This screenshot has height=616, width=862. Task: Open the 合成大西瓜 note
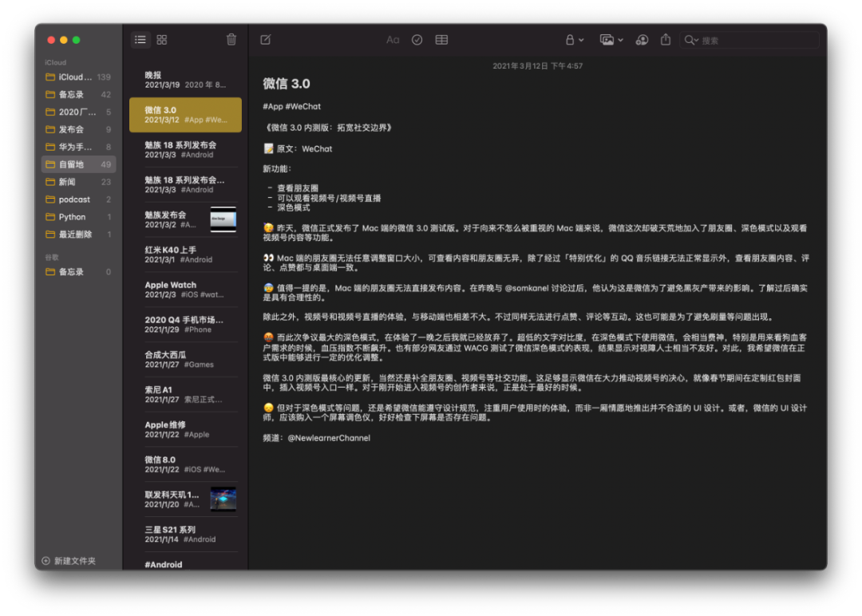pos(185,359)
